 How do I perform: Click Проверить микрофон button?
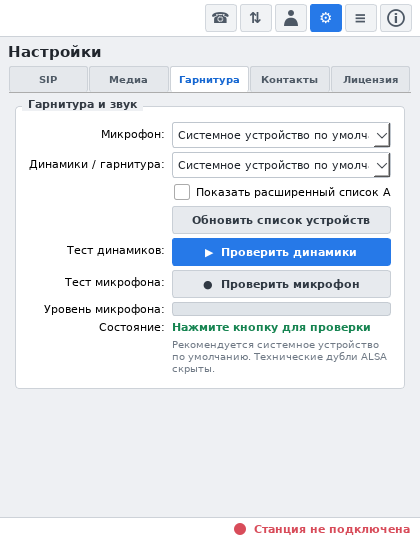[x=281, y=284]
